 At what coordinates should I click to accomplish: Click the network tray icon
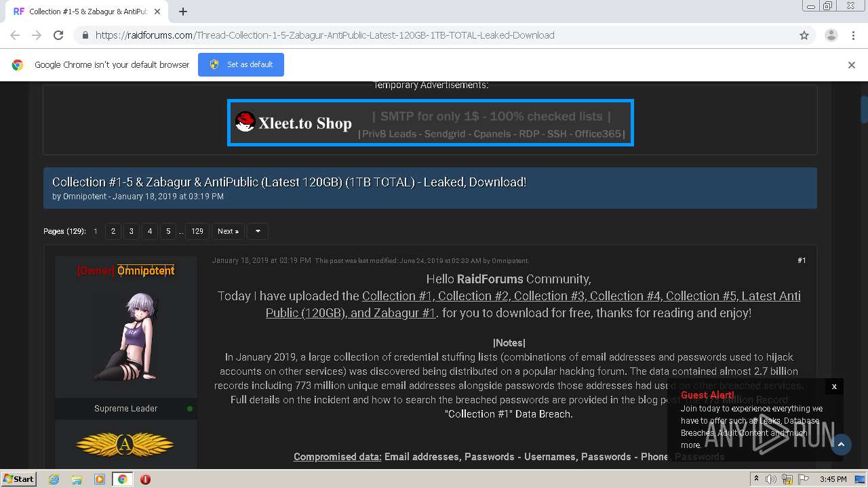tap(787, 479)
